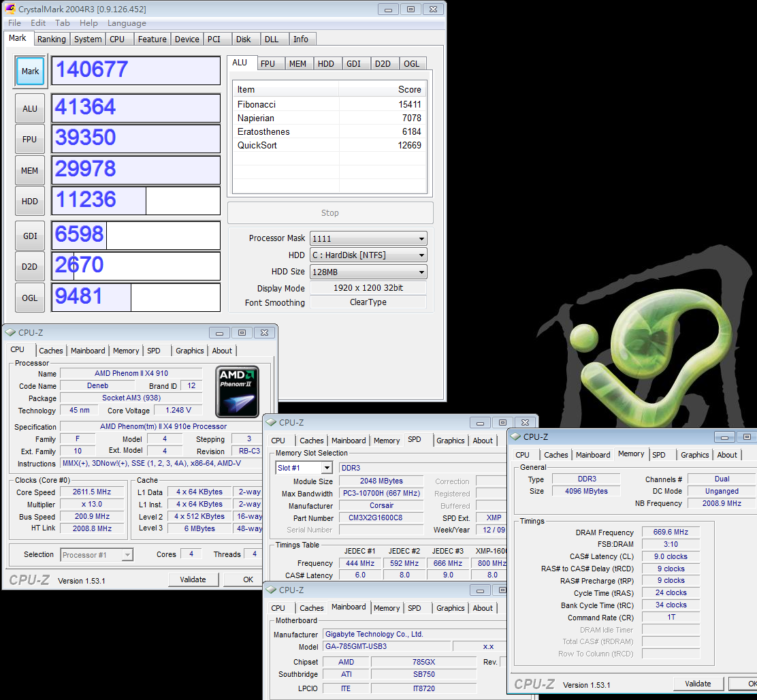Select the Fibonacci row in score list
Image resolution: width=757 pixels, height=700 pixels.
pos(329,104)
